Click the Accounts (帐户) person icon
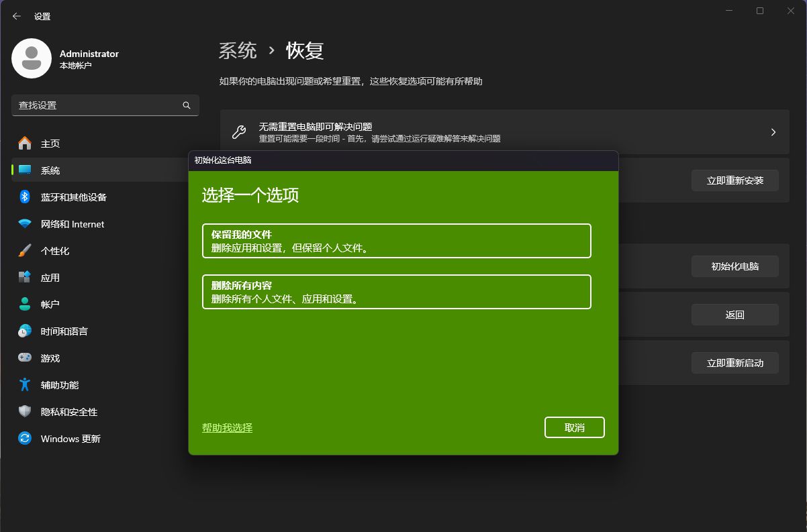 pyautogui.click(x=25, y=305)
